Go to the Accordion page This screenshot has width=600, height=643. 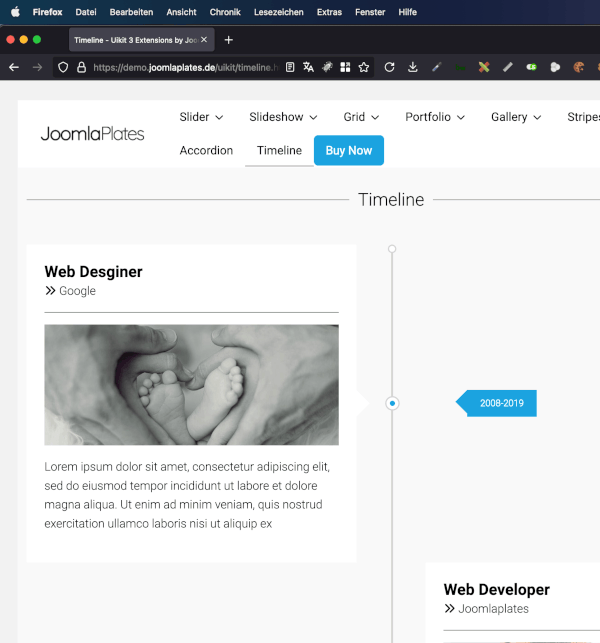[x=206, y=150]
